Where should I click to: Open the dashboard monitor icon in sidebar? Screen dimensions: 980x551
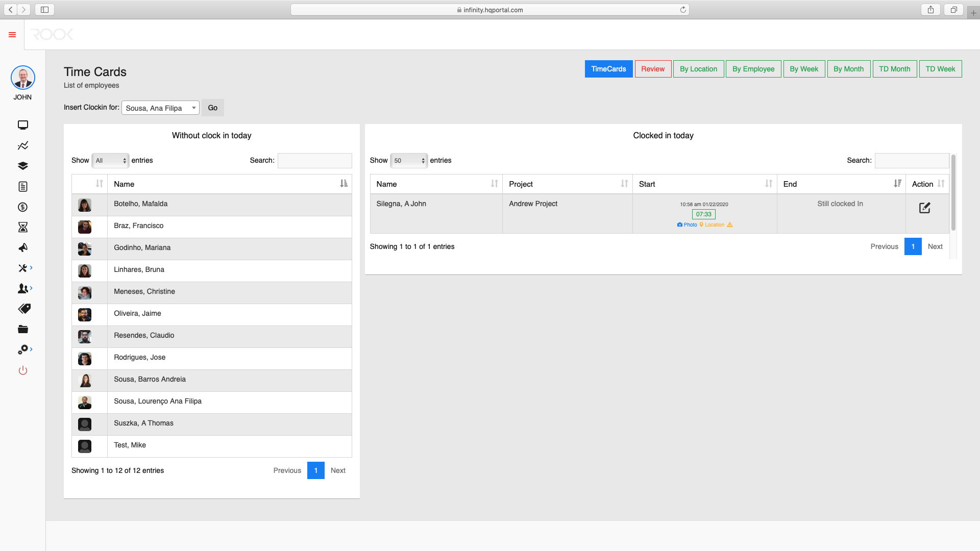coord(22,125)
